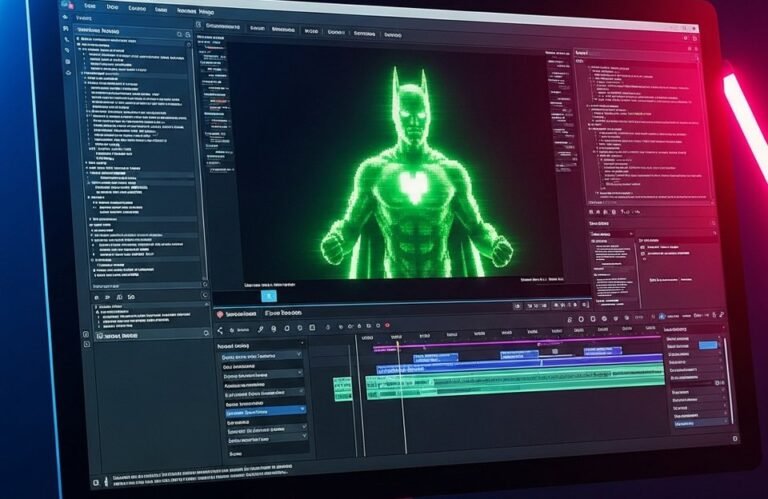Click the share icon starting the timeline toolbar
The image size is (768, 499).
[220, 331]
